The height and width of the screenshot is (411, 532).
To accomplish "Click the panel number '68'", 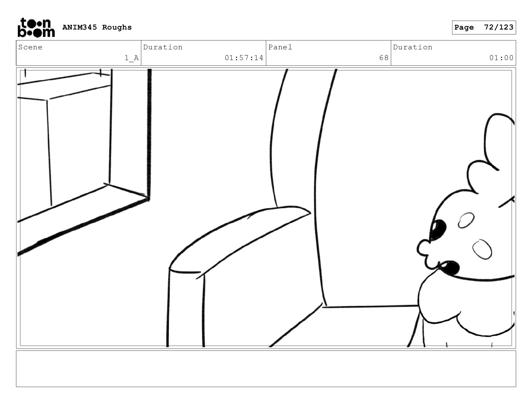I will [384, 58].
